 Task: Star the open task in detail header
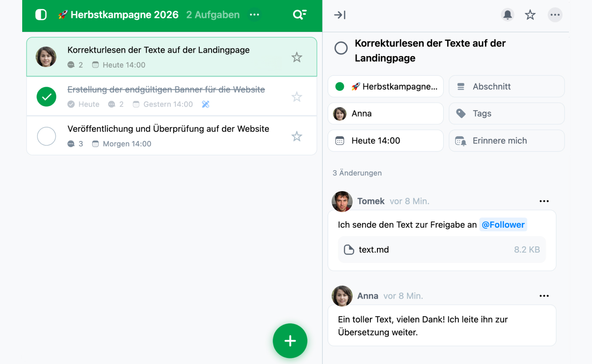click(x=530, y=15)
